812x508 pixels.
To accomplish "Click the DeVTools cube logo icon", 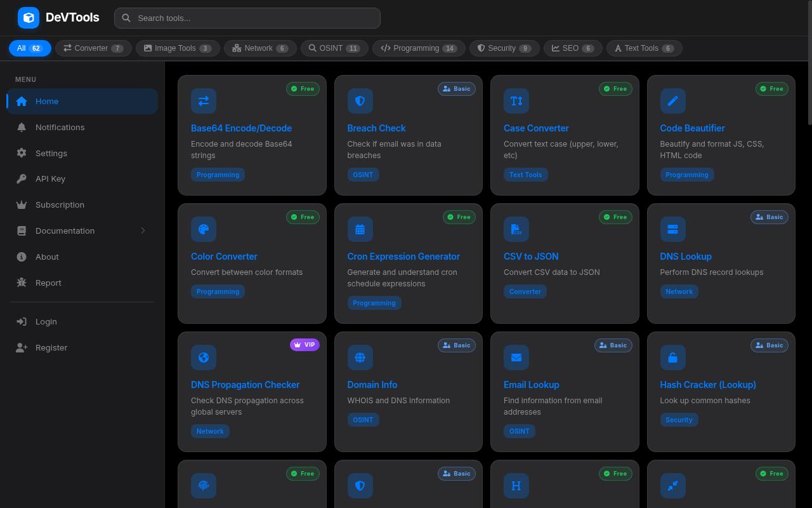I will point(29,18).
